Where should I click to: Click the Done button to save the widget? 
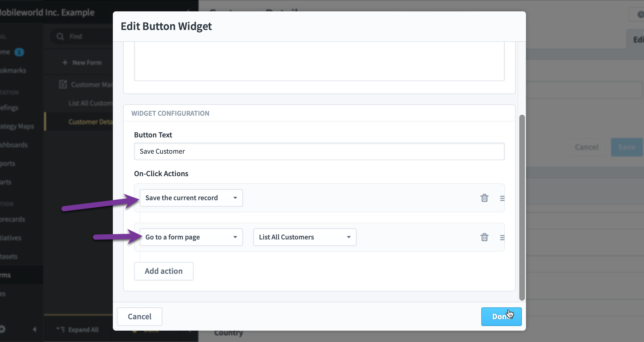tap(501, 316)
